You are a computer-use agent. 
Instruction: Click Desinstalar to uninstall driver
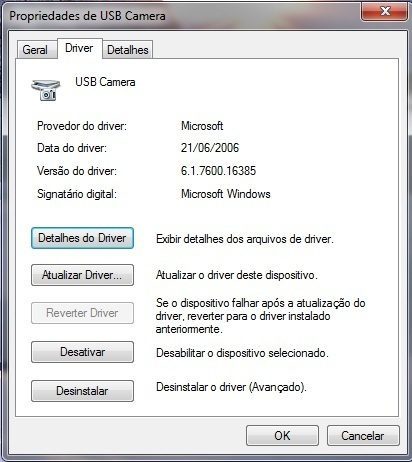coord(82,391)
